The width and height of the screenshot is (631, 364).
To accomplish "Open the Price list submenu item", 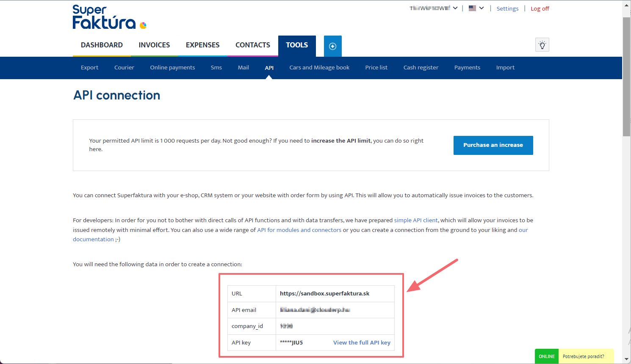I will point(376,68).
